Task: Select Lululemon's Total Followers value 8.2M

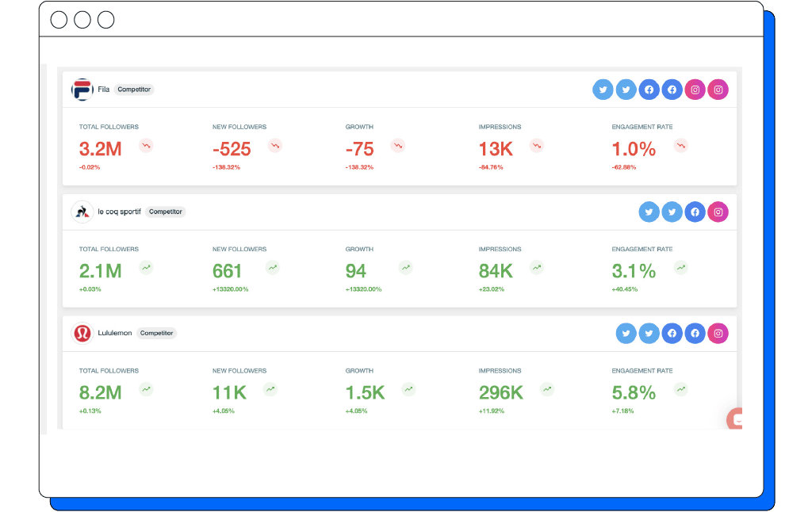Action: click(x=101, y=392)
